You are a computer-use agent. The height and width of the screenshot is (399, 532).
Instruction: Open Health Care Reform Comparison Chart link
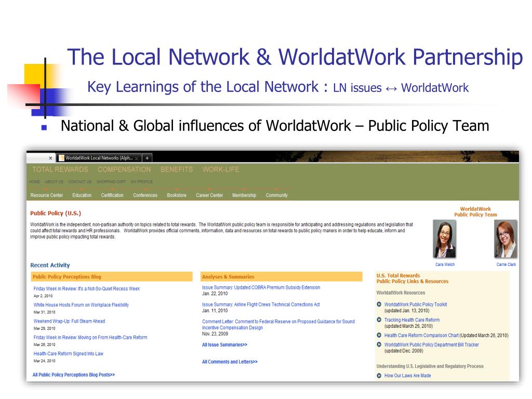[421, 336]
